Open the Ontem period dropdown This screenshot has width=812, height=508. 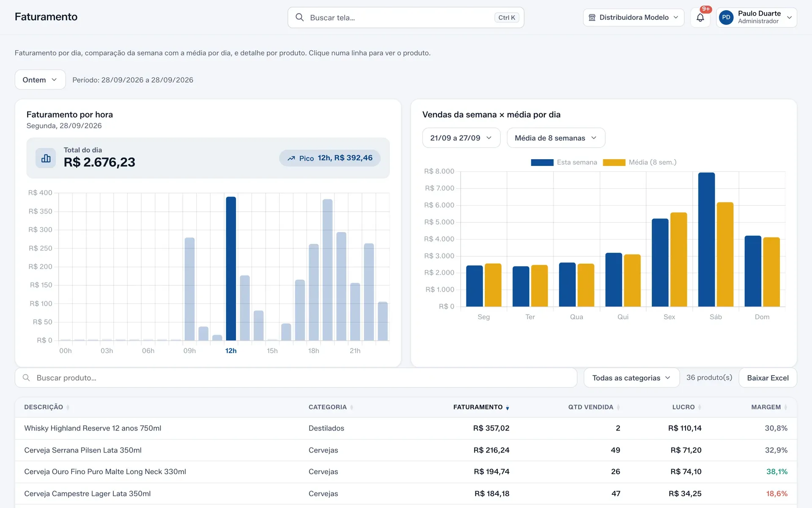[40, 80]
